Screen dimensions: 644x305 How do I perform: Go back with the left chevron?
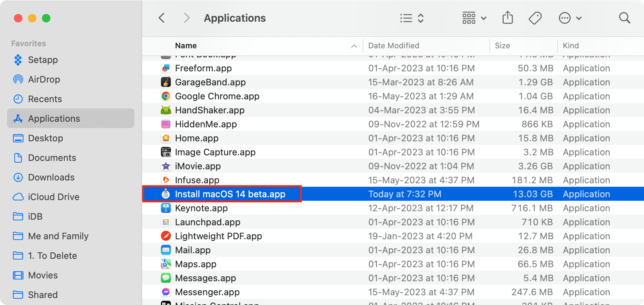(x=161, y=18)
